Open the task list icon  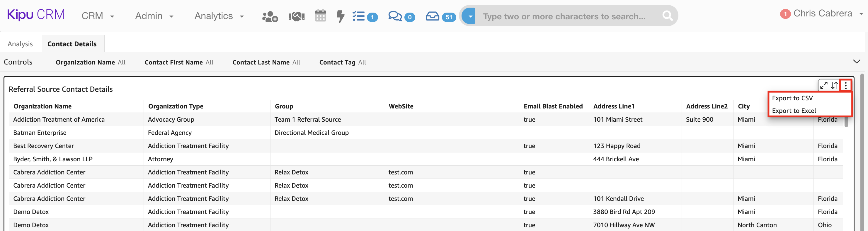click(x=358, y=16)
